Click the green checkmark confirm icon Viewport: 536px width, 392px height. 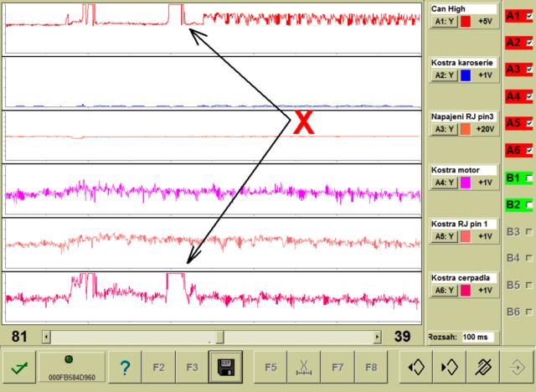19,368
